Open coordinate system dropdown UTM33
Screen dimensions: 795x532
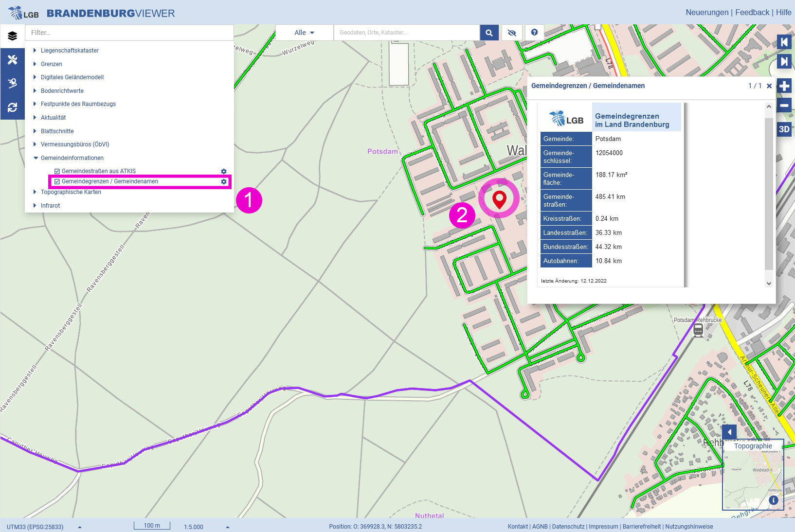click(x=44, y=527)
